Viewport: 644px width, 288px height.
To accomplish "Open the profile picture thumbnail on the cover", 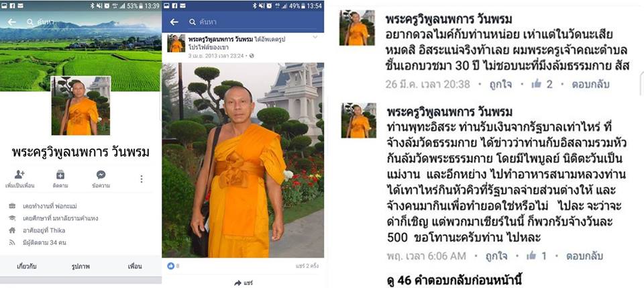I will 80,105.
